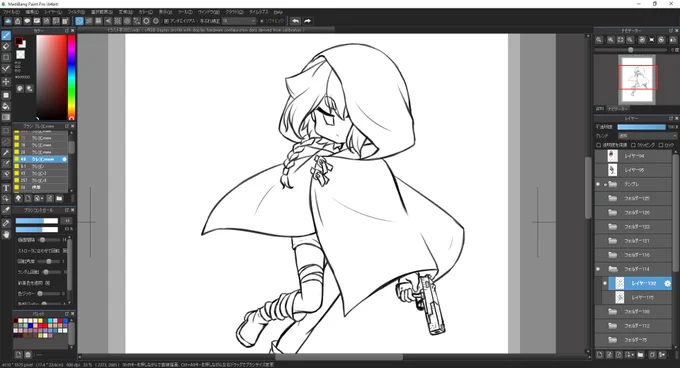Select the Hand pan tool
The height and width of the screenshot is (368, 680).
pyautogui.click(x=6, y=234)
